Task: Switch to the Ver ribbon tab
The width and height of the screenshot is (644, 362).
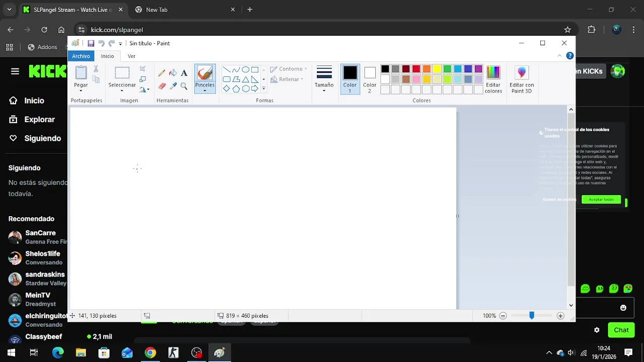Action: pyautogui.click(x=131, y=56)
